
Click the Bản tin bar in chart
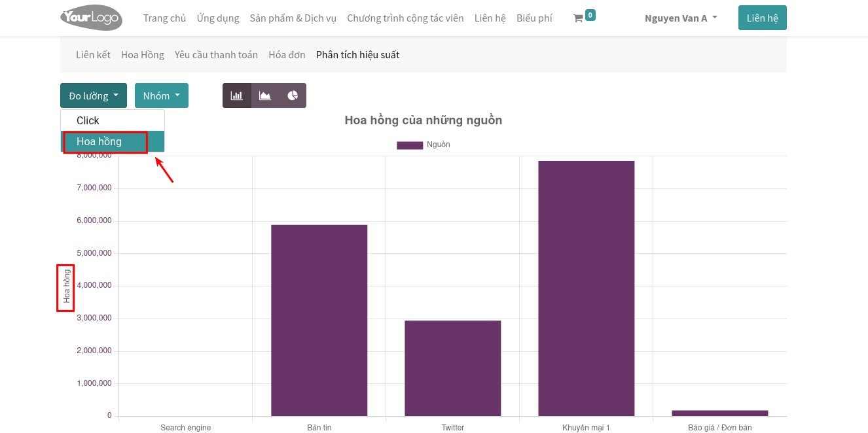click(x=319, y=320)
